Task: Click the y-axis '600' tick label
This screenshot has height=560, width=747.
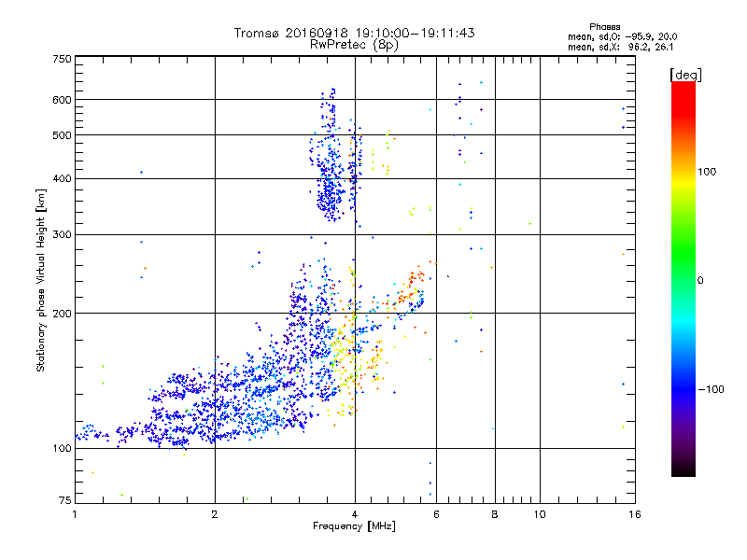Action: click(62, 100)
